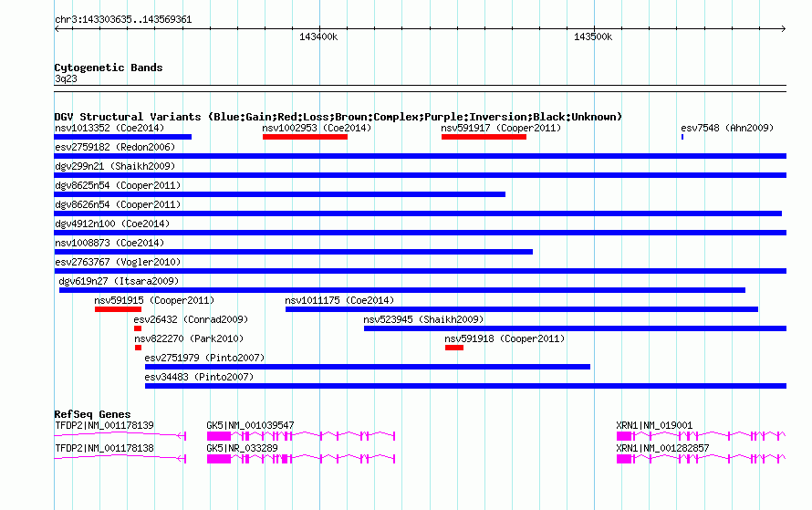812x510 pixels.
Task: Click the TFDP2|NM_001178139 gene label
Action: tap(104, 425)
